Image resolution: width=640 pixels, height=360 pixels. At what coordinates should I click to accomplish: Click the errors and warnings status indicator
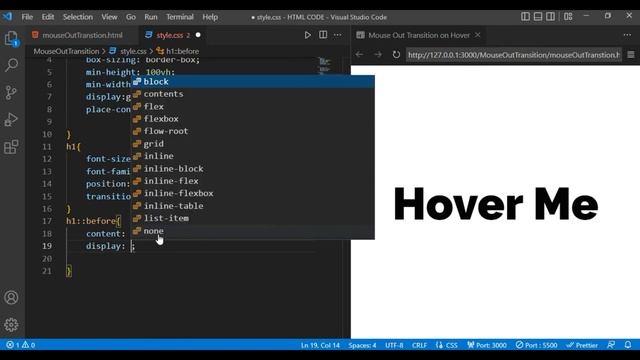point(20,345)
